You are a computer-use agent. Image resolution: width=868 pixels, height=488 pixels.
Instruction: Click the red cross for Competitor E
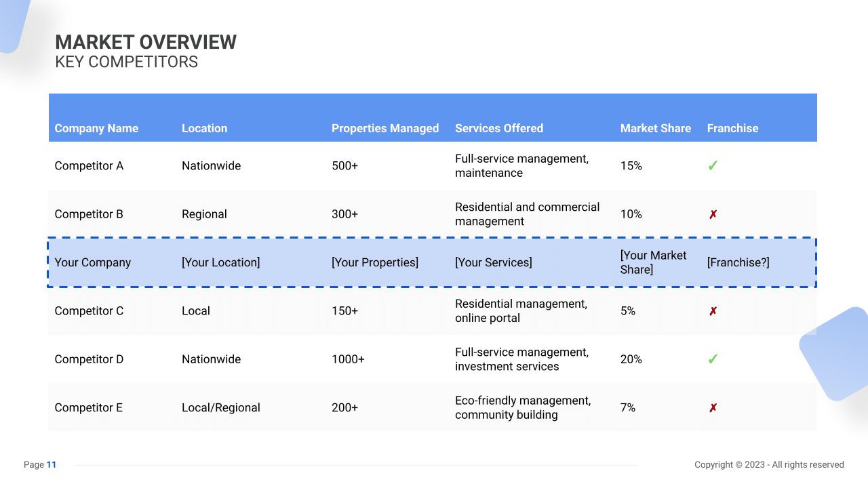coord(713,407)
